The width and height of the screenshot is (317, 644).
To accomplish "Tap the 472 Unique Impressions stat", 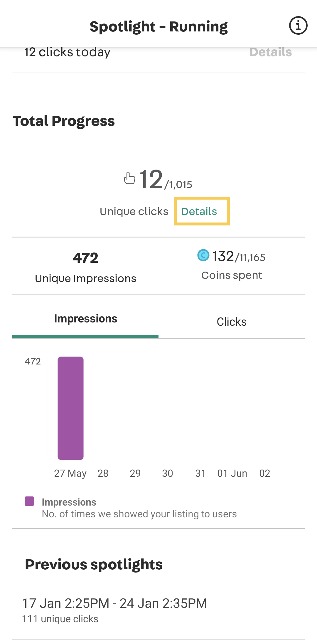I will click(85, 267).
